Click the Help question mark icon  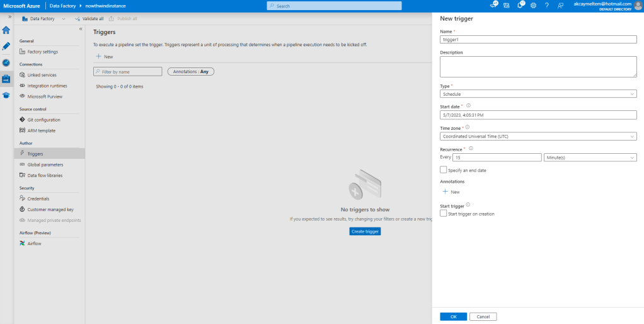[546, 6]
